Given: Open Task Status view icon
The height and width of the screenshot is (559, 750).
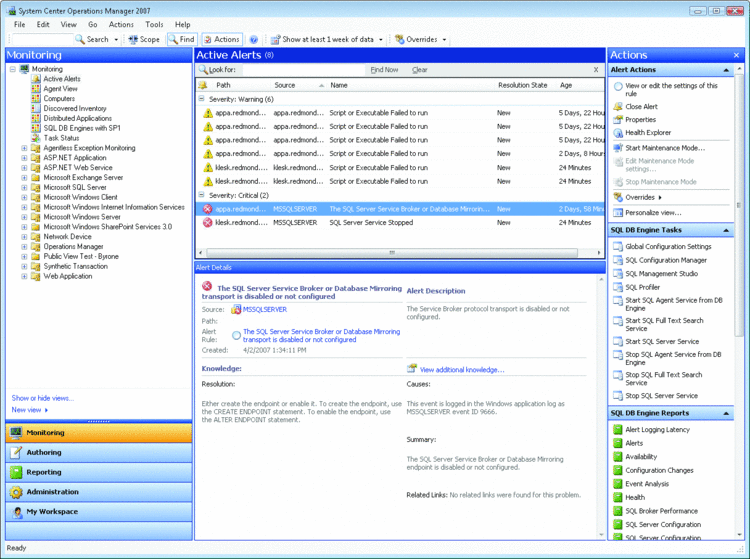Looking at the screenshot, I should (x=36, y=138).
